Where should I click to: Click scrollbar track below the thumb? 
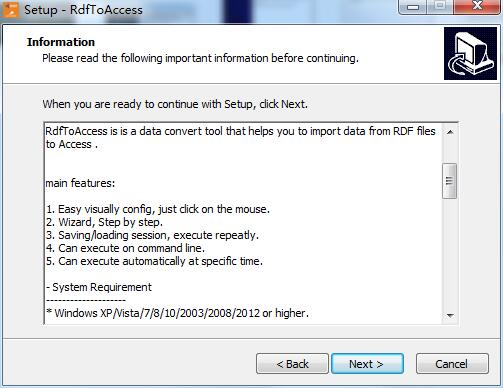point(450,253)
